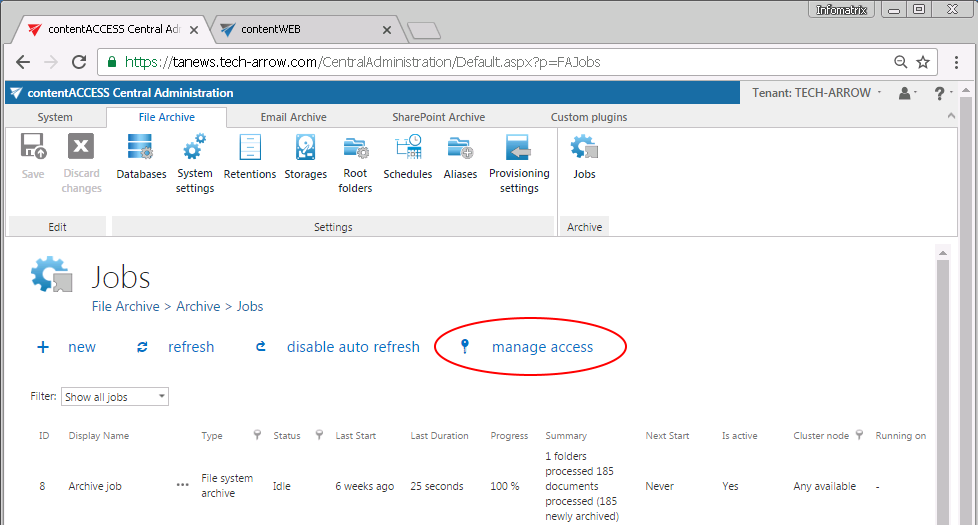This screenshot has width=978, height=525.
Task: Click the manage access link
Action: click(542, 347)
